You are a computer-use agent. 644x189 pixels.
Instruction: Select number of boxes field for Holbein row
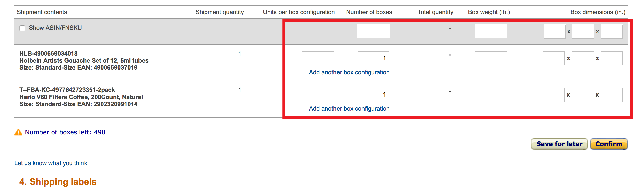point(374,58)
